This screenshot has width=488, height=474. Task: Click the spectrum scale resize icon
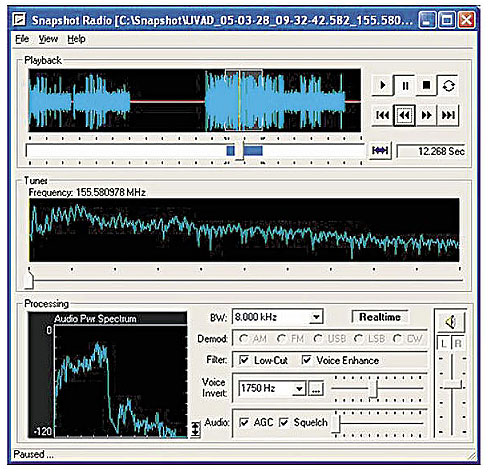tap(195, 429)
